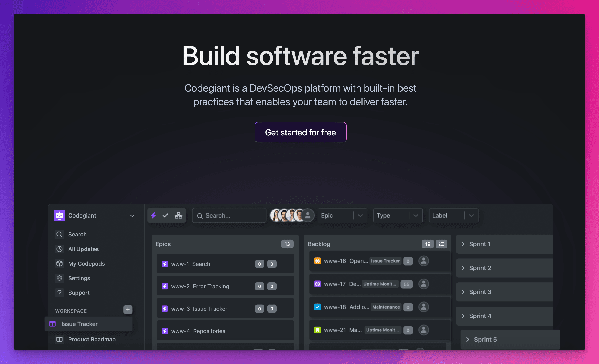Click the Uptime Monit... label on www-21
Viewport: 599px width, 364px height.
click(x=383, y=330)
